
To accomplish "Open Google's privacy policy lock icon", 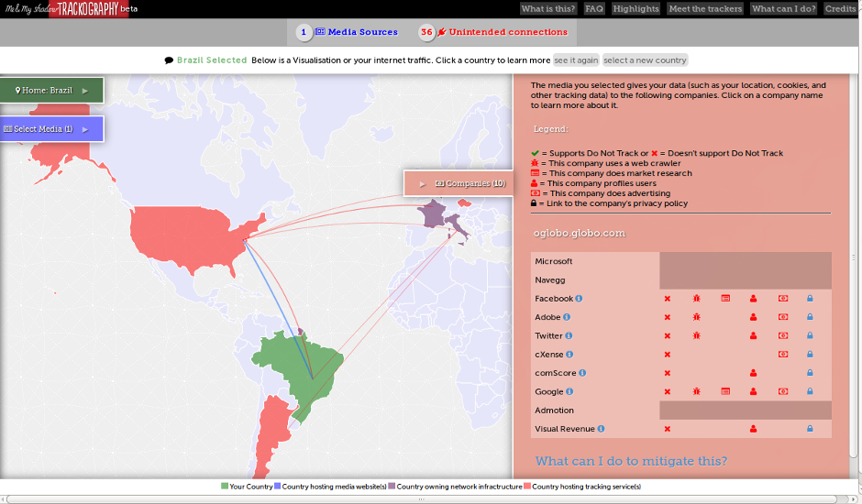I will [x=810, y=391].
